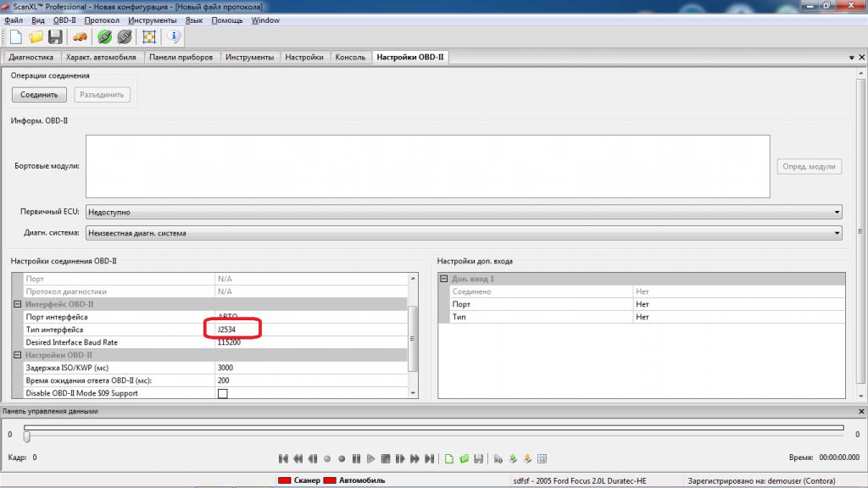The height and width of the screenshot is (488, 868).
Task: Switch to the Консоль tab
Action: click(x=350, y=58)
